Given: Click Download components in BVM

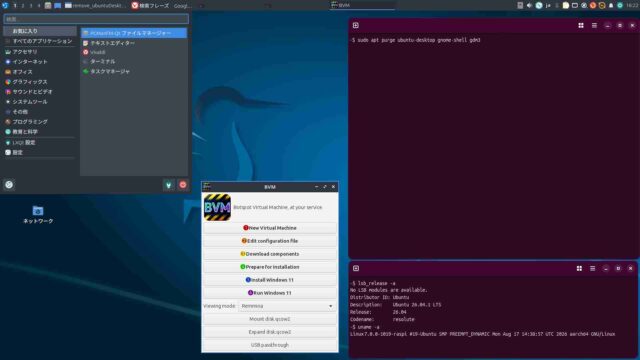Looking at the screenshot, I should point(270,254).
